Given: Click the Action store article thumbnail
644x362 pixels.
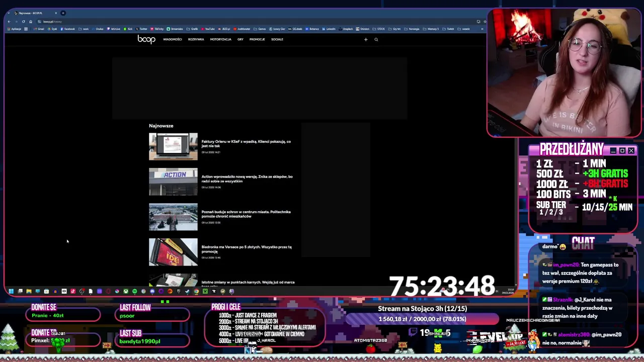Looking at the screenshot, I should 173,182.
